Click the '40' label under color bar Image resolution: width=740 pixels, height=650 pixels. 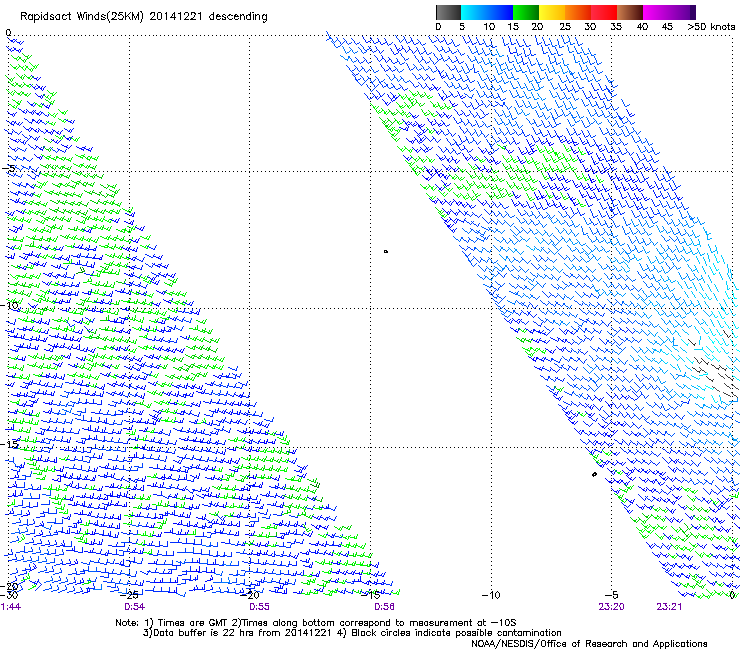click(642, 26)
